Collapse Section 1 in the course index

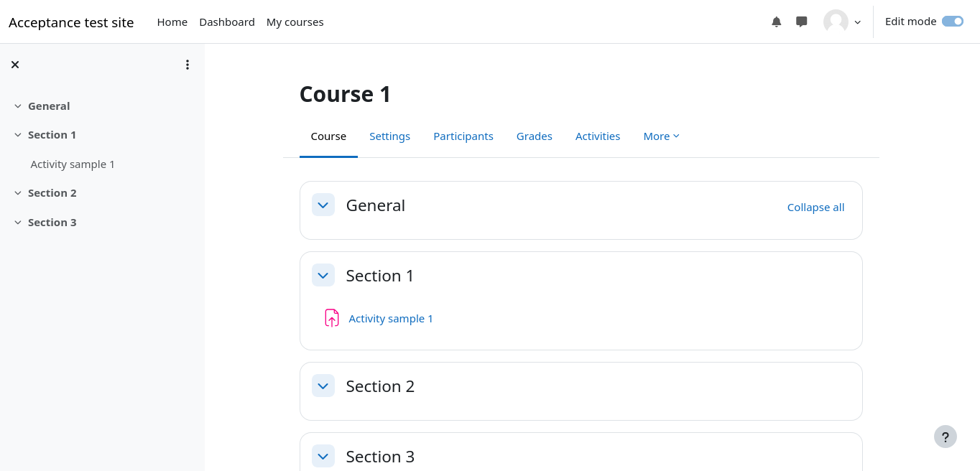tap(18, 135)
